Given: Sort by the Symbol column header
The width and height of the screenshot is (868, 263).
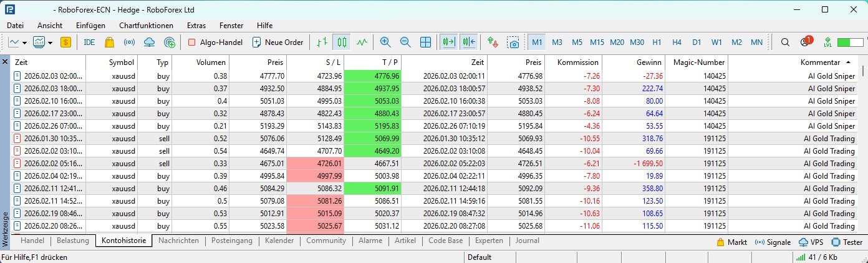Looking at the screenshot, I should pyautogui.click(x=112, y=62).
